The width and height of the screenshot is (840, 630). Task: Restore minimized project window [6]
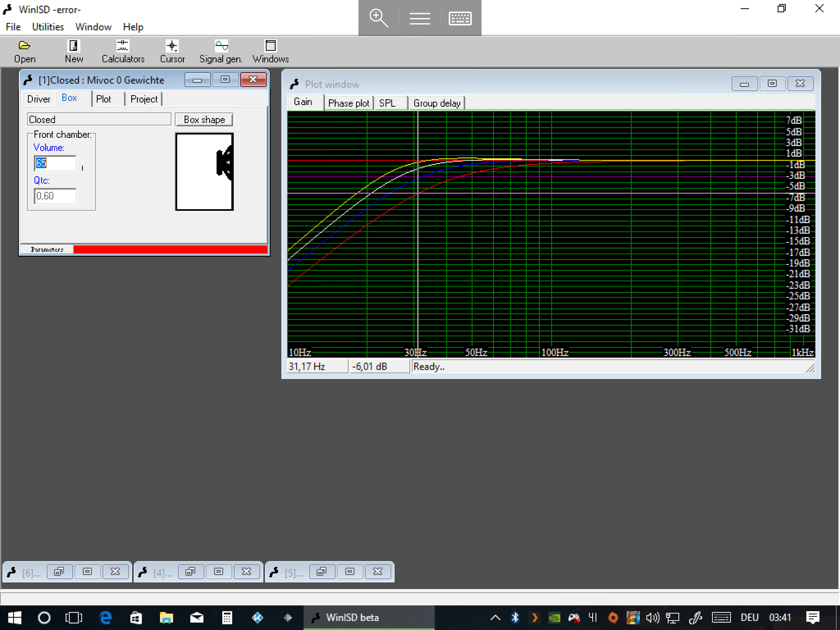point(59,571)
